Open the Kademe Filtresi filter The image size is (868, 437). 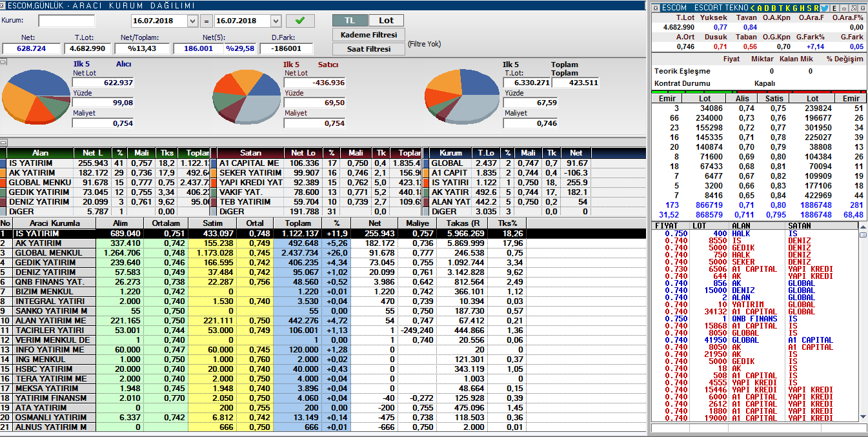[368, 35]
